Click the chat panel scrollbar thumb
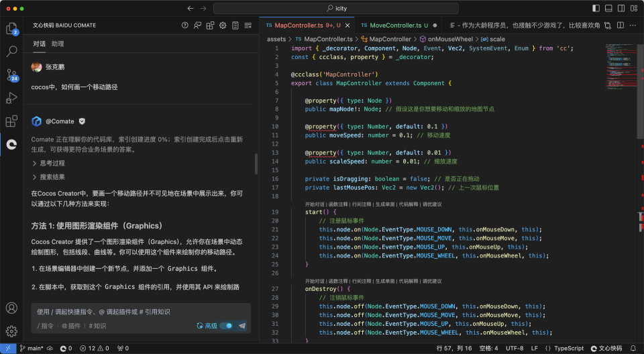This screenshot has width=644, height=354. point(256,164)
